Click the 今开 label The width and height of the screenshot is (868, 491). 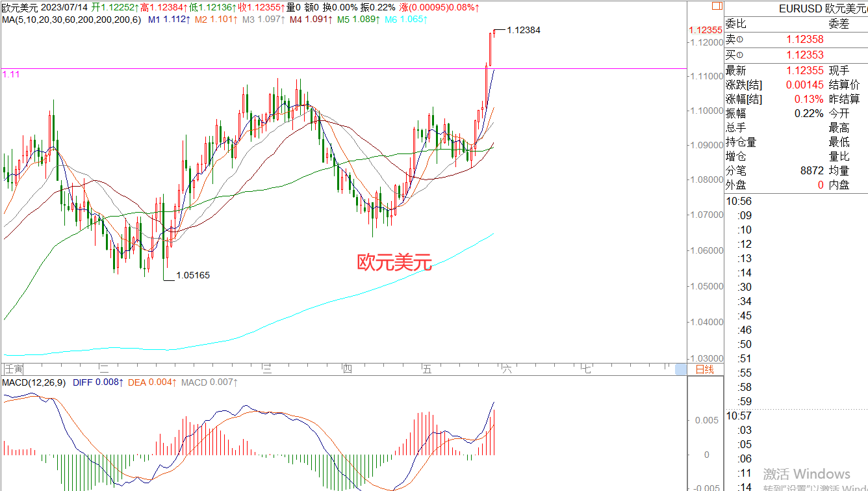point(839,113)
